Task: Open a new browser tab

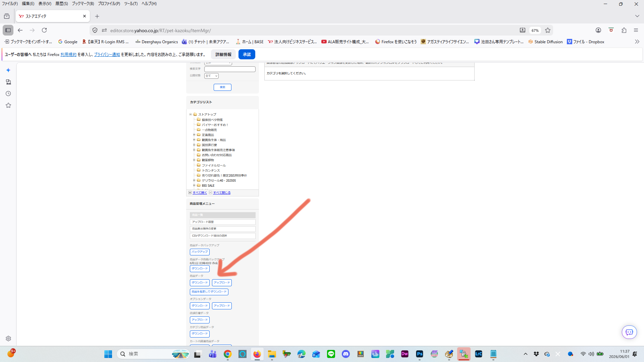Action: pos(97,16)
